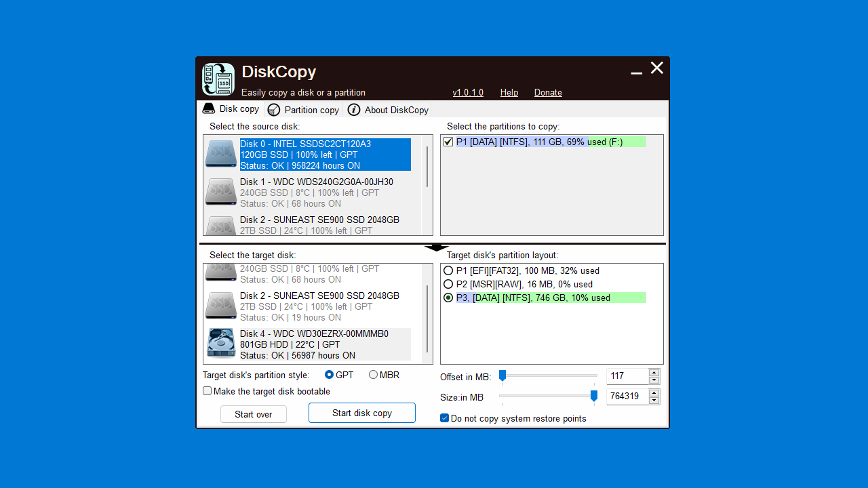Select P2 [MSR][RAW] 16 MB radio button

pos(448,284)
